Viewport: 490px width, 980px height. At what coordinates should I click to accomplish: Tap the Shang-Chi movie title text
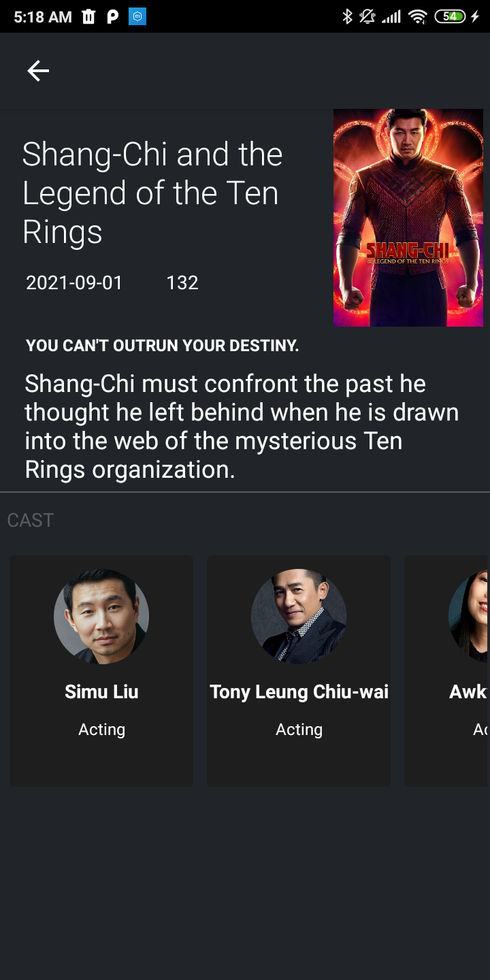[x=152, y=193]
